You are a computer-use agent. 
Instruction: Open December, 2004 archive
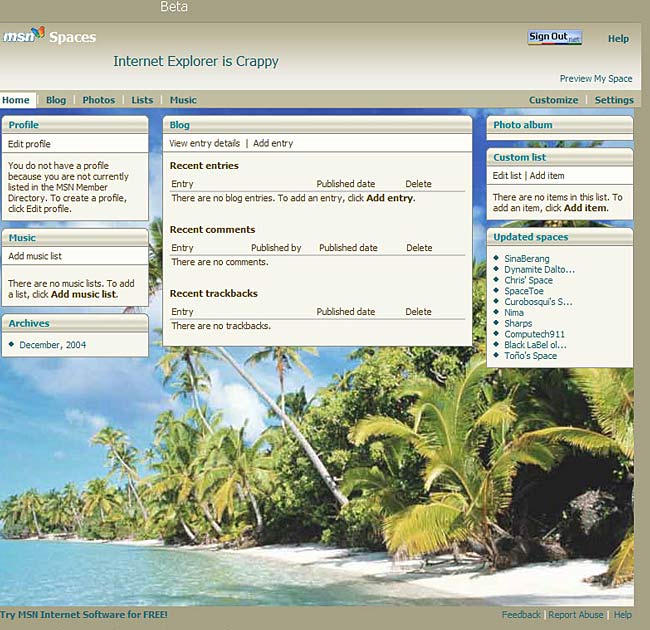point(53,345)
